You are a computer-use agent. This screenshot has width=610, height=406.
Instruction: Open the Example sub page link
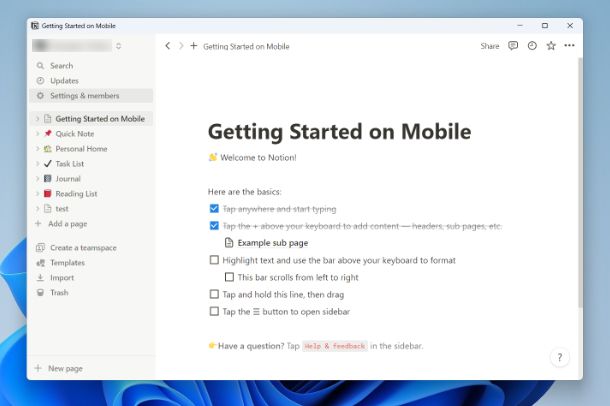[273, 243]
